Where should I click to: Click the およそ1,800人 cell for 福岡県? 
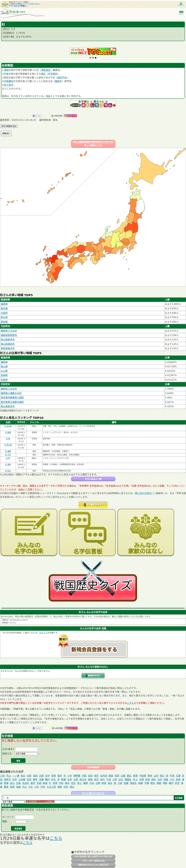pyautogui.click(x=175, y=304)
